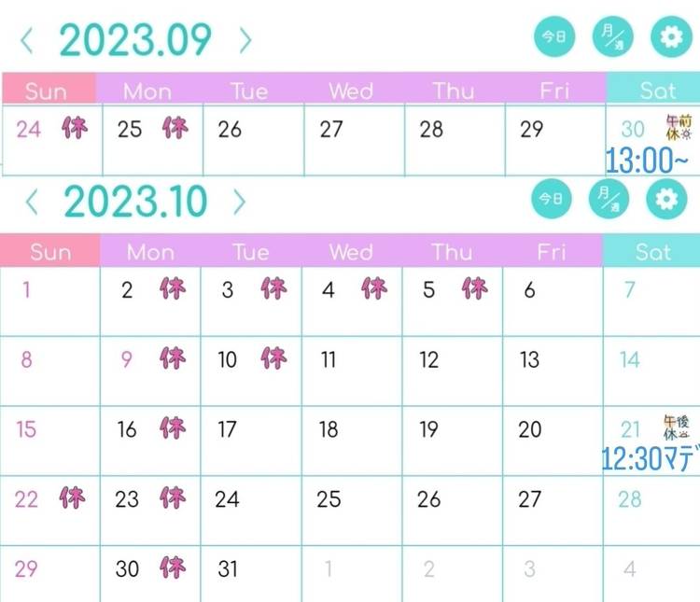Select the Sun column header in October
This screenshot has height=602, width=700.
coord(49,252)
